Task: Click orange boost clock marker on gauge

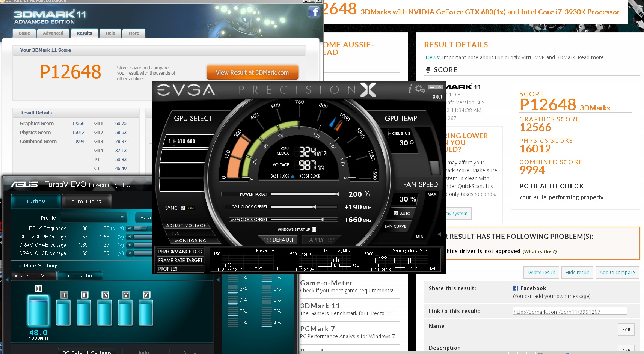Action: point(338,125)
